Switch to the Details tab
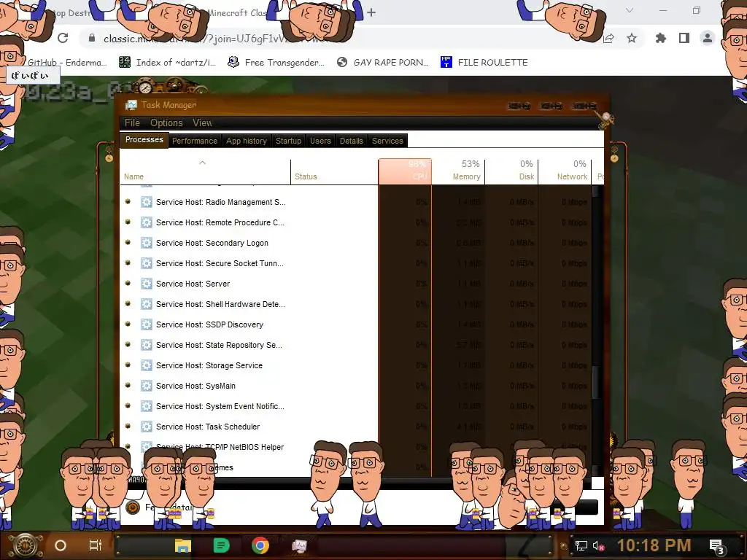The height and width of the screenshot is (560, 747). pyautogui.click(x=351, y=141)
